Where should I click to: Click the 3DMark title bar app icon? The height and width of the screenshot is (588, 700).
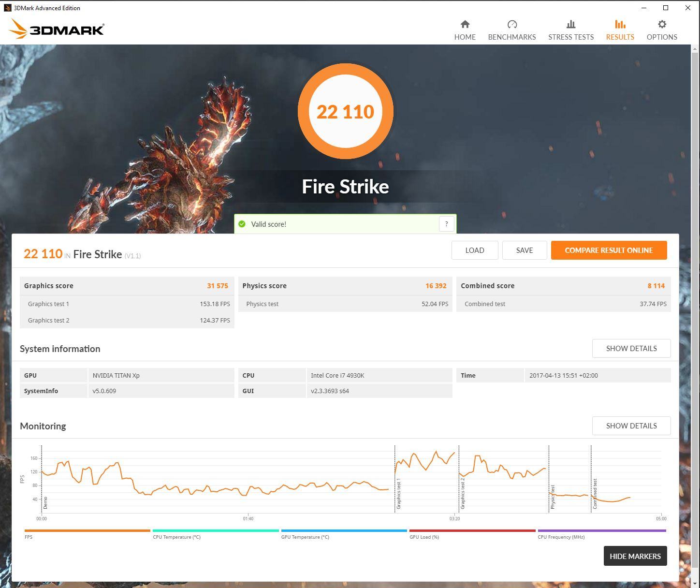click(7, 8)
